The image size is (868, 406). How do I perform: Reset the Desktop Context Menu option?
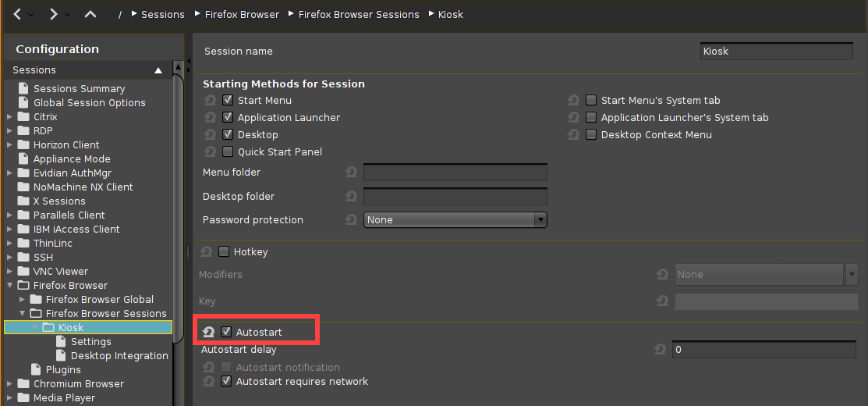pos(573,135)
